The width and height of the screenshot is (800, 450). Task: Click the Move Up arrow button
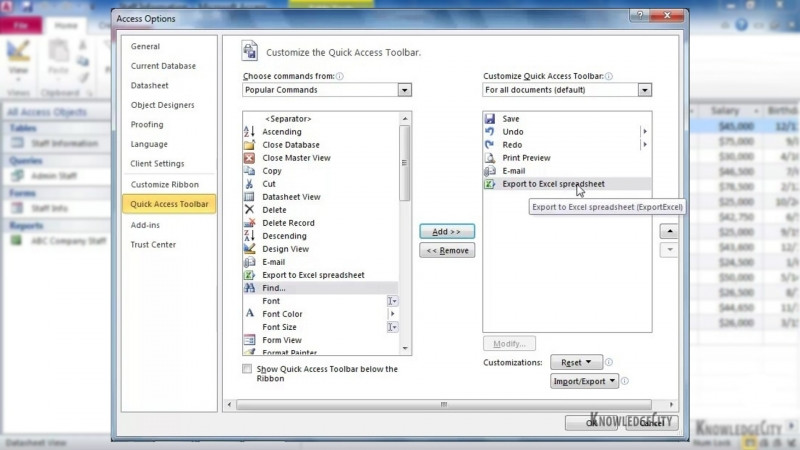(669, 232)
